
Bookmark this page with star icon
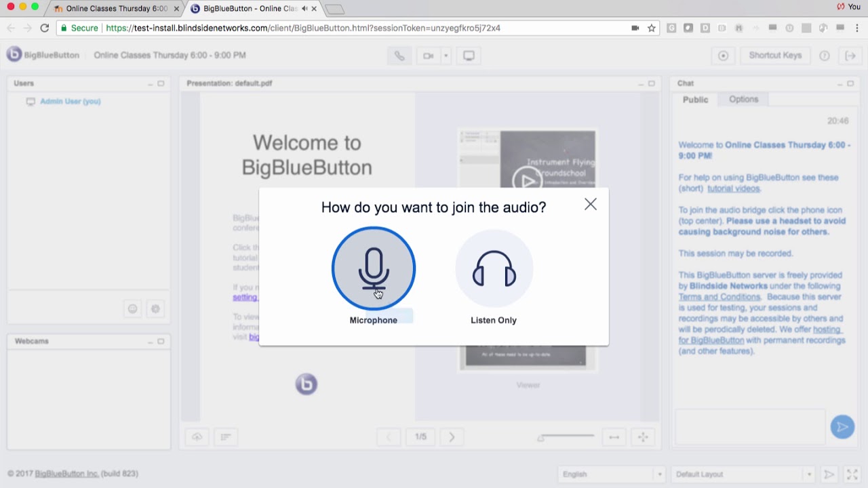click(x=652, y=28)
